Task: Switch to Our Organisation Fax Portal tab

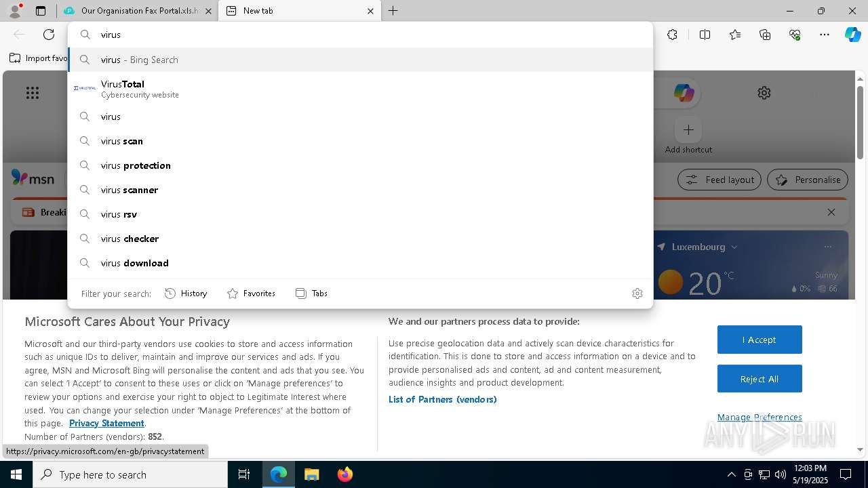Action: (x=139, y=11)
